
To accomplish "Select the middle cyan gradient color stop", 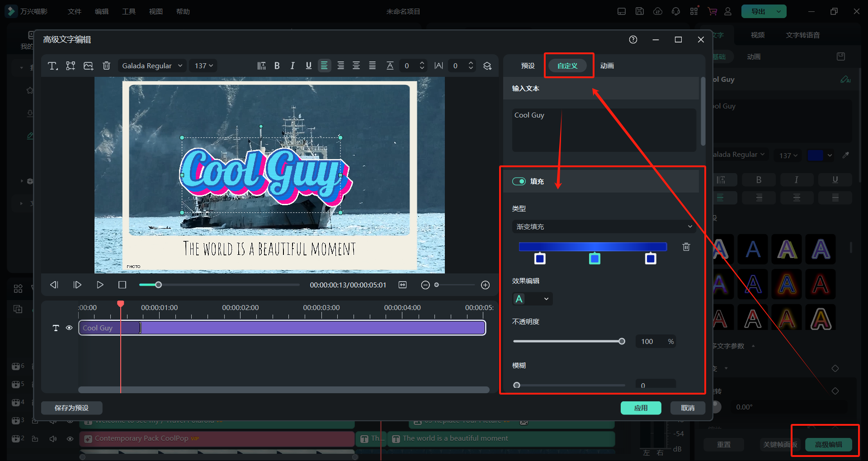I will tap(594, 259).
